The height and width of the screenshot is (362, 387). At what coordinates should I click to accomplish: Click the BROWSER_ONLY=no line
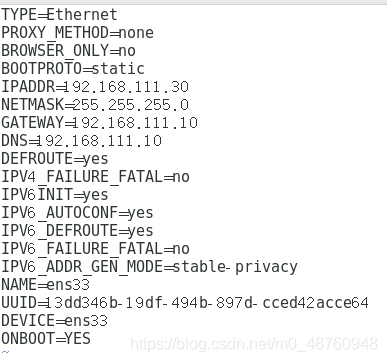(68, 51)
